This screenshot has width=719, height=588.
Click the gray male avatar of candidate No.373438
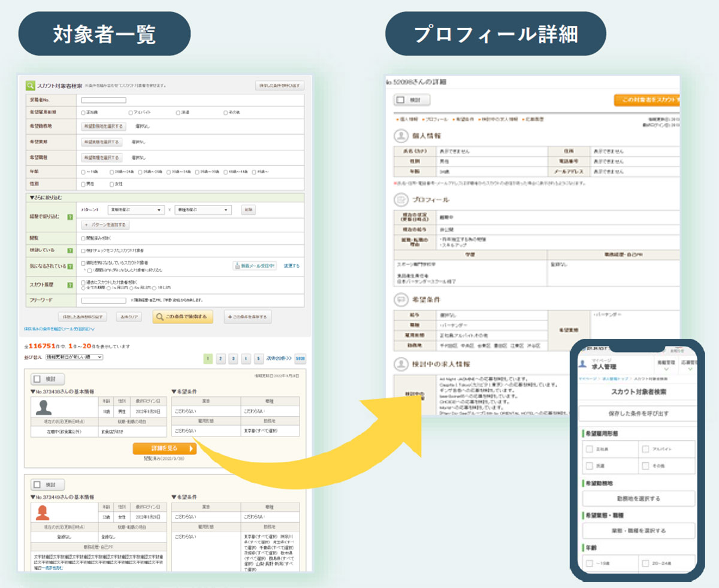(43, 408)
